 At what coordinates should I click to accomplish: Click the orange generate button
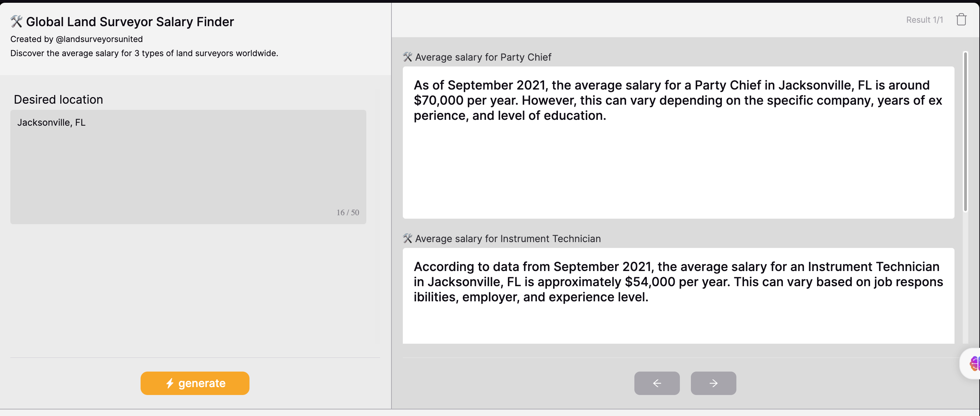point(195,383)
